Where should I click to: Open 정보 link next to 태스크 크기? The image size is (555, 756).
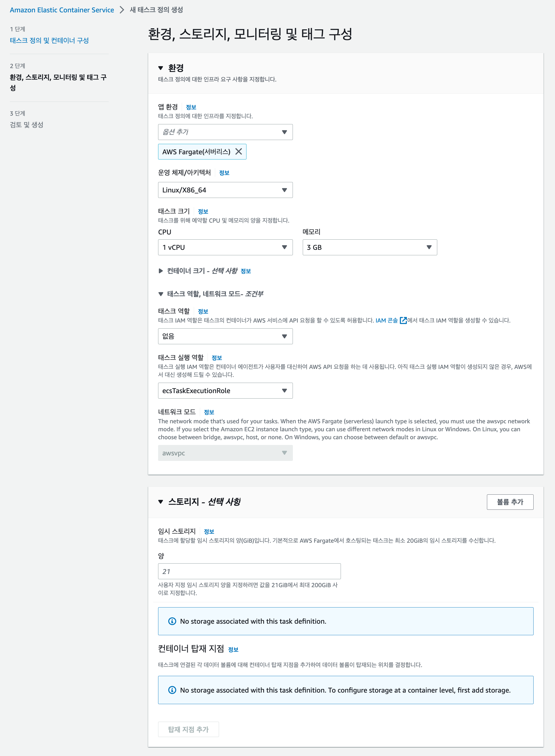[x=203, y=212]
